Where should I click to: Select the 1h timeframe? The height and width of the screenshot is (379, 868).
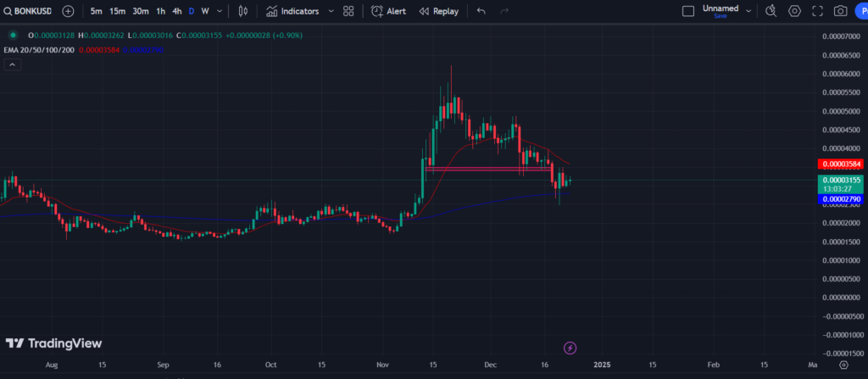pos(160,11)
